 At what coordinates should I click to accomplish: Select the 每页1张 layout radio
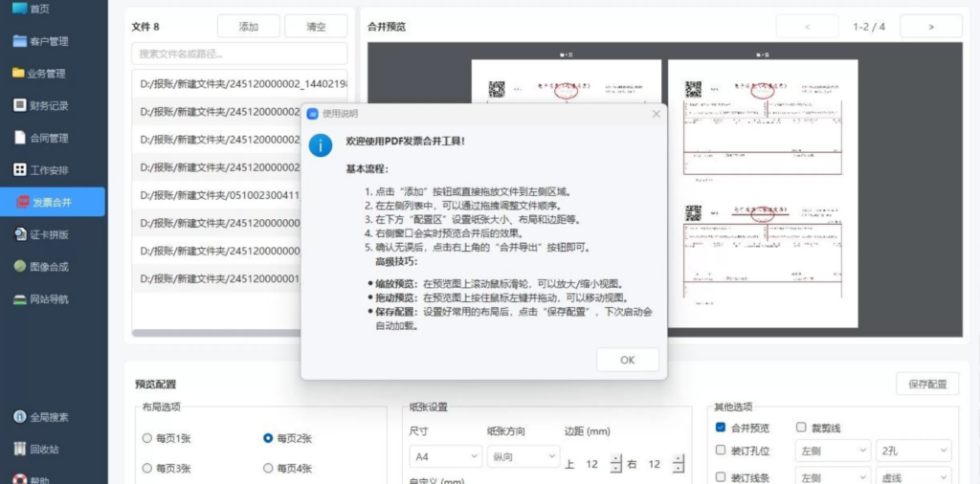click(146, 438)
